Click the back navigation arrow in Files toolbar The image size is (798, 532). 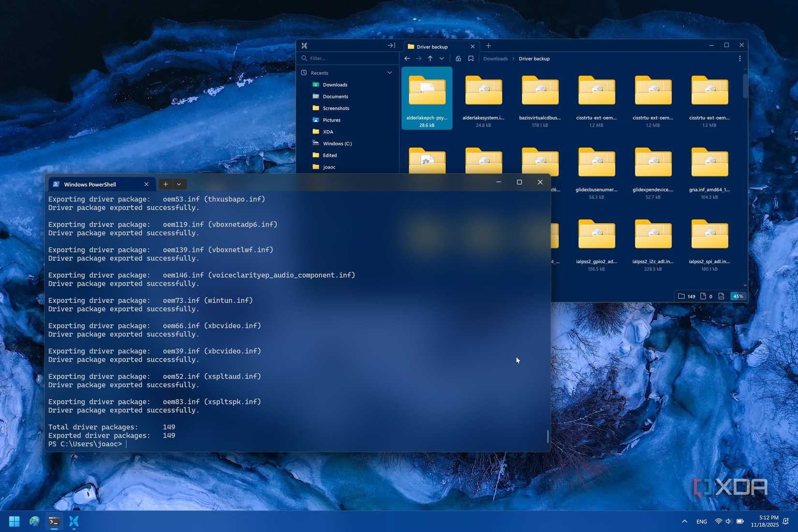[x=407, y=59]
